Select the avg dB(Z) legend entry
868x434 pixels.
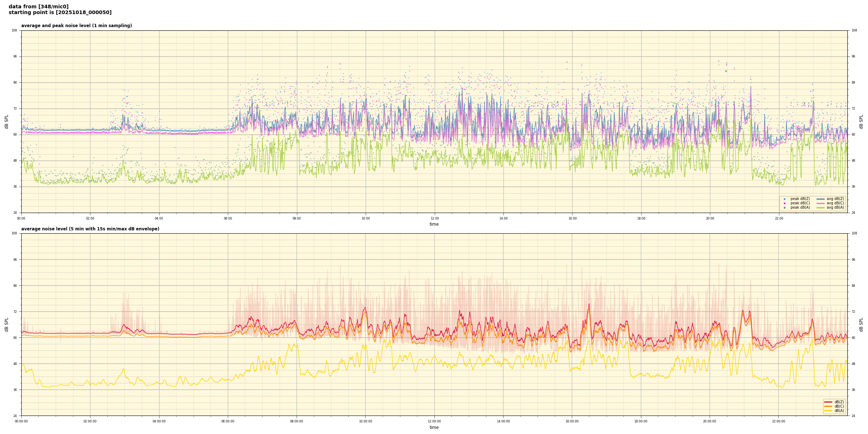pos(835,199)
